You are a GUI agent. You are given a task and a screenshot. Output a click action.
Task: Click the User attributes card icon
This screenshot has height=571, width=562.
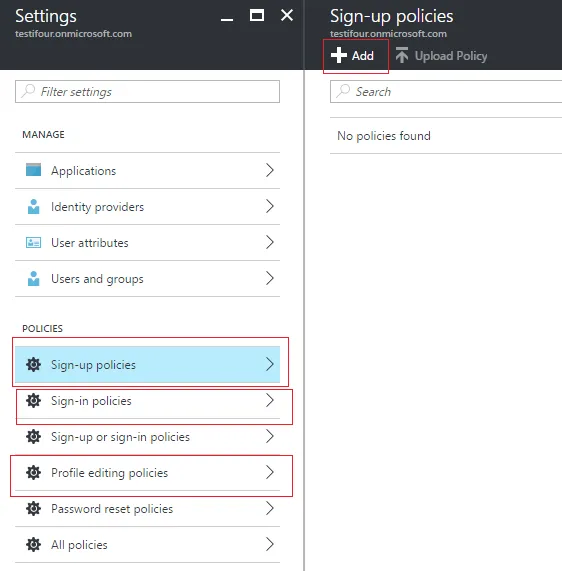coord(34,243)
